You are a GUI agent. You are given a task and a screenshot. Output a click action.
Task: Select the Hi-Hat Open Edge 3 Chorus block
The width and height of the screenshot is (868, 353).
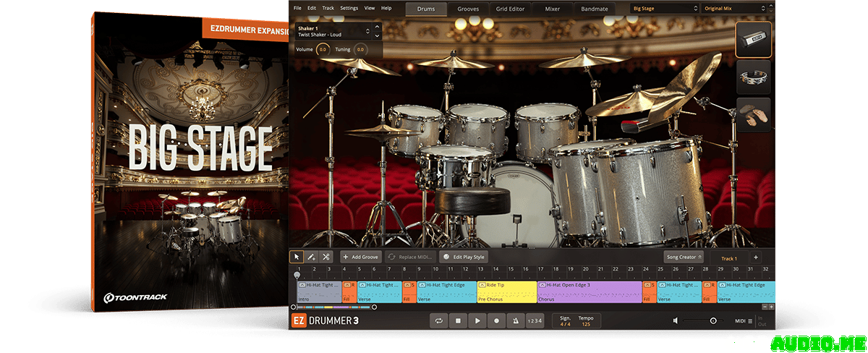590,292
